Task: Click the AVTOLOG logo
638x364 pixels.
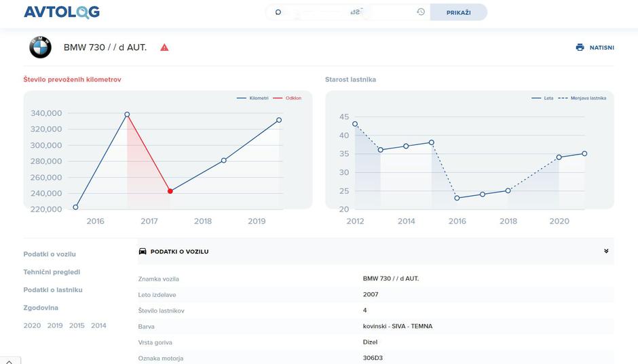Action: click(62, 12)
